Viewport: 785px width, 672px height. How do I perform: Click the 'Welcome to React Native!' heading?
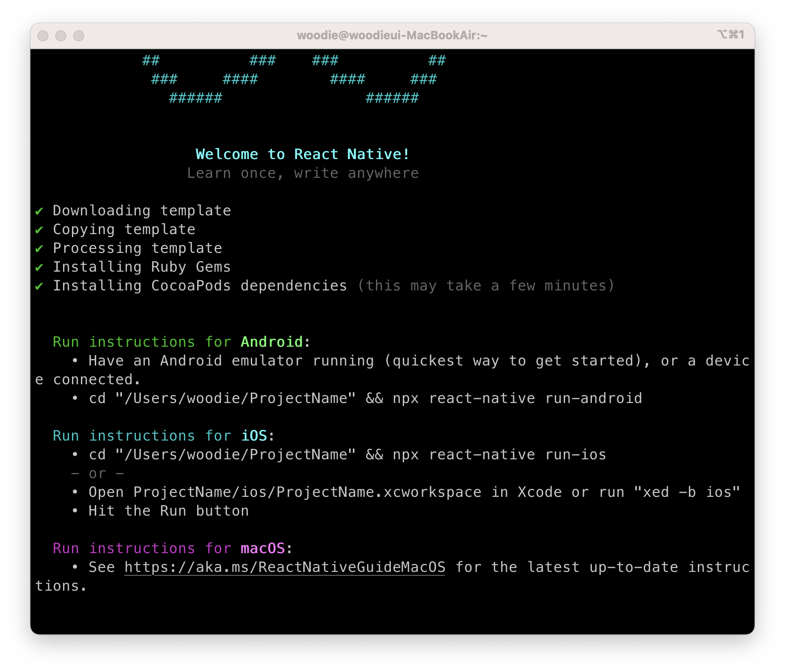(303, 154)
